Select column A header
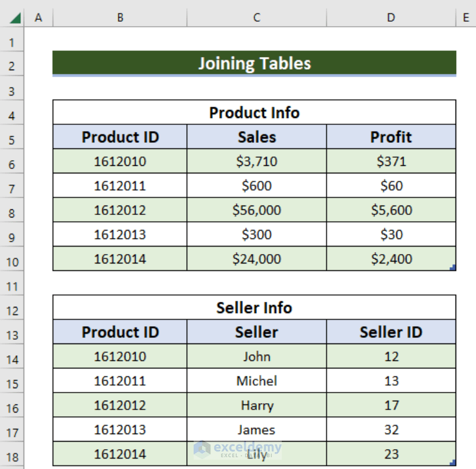This screenshot has width=476, height=469. click(38, 18)
